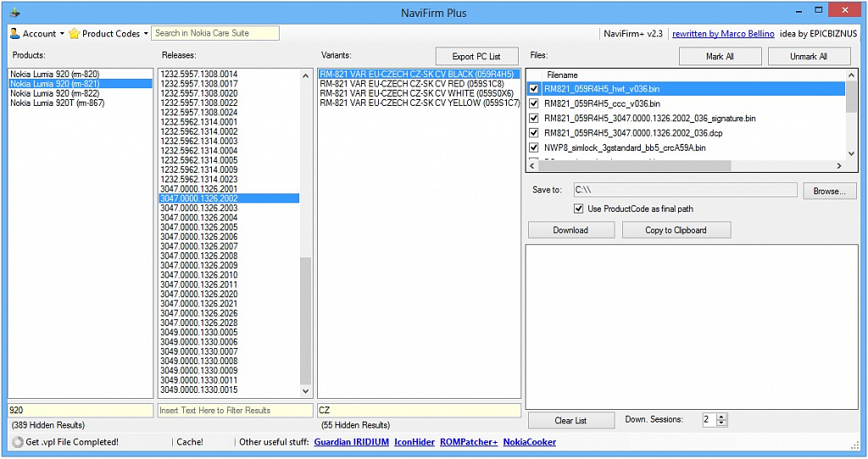Select the CZ-SK CV WHITE (059S0X6) variant
The image size is (868, 459).
pos(419,93)
